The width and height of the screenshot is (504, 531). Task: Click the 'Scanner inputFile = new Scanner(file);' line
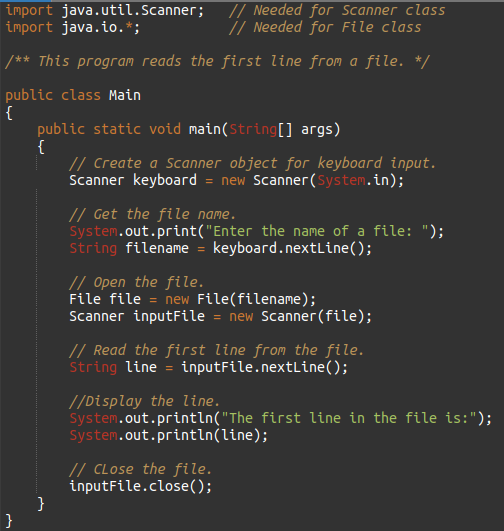(x=220, y=316)
